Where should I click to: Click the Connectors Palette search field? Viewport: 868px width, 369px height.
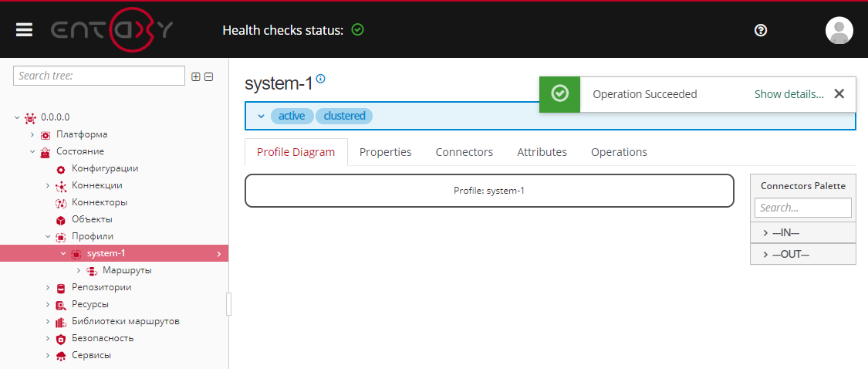(x=802, y=208)
